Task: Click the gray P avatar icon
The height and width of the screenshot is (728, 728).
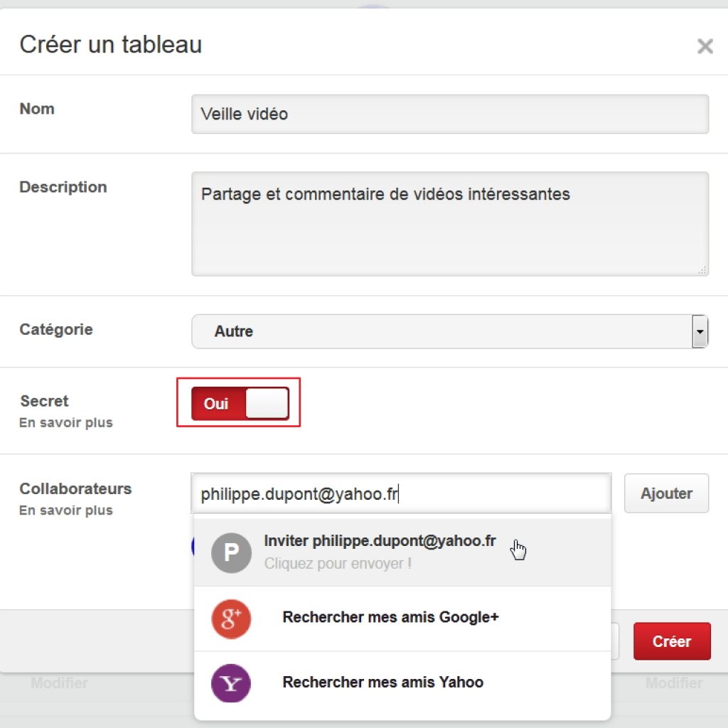Action: [231, 552]
